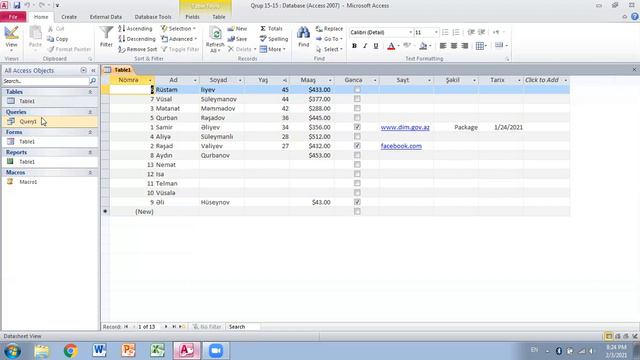Click the Filter funnel icon

(106, 37)
